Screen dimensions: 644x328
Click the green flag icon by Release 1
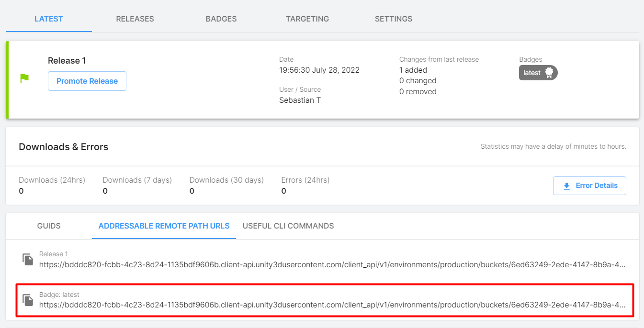24,78
